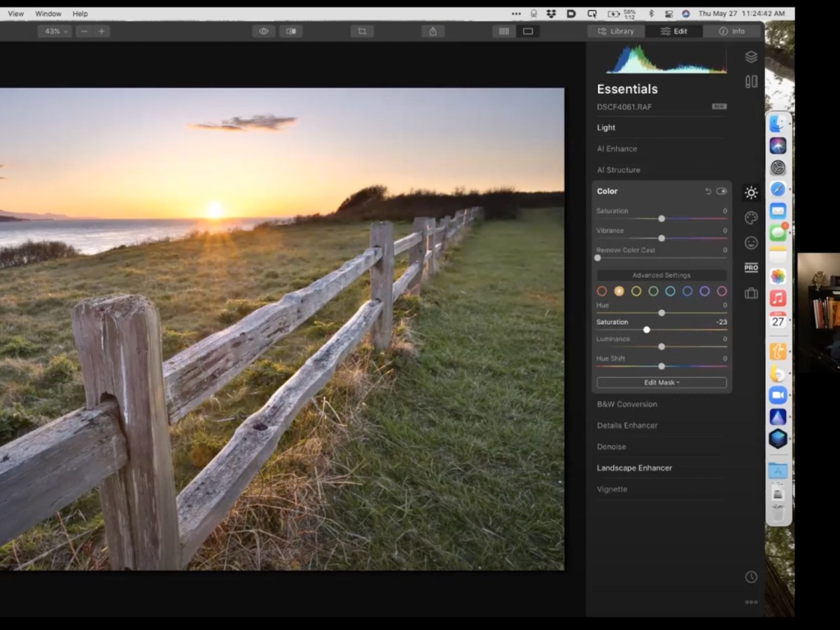This screenshot has width=840, height=630.
Task: Toggle the quick preview eye icon
Action: click(x=264, y=31)
